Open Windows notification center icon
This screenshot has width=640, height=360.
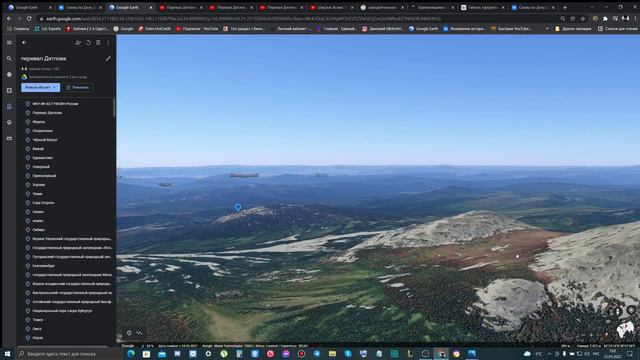(x=630, y=354)
